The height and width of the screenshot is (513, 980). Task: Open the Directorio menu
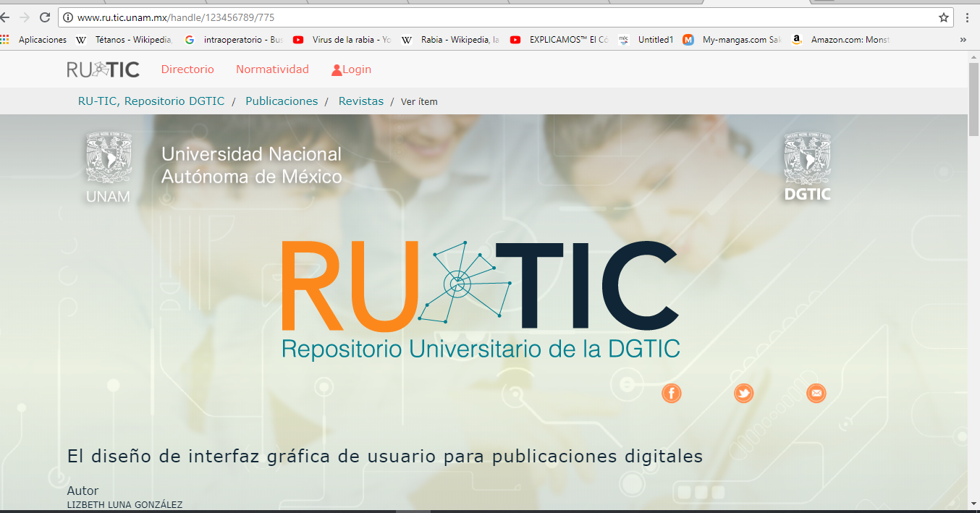pyautogui.click(x=187, y=69)
